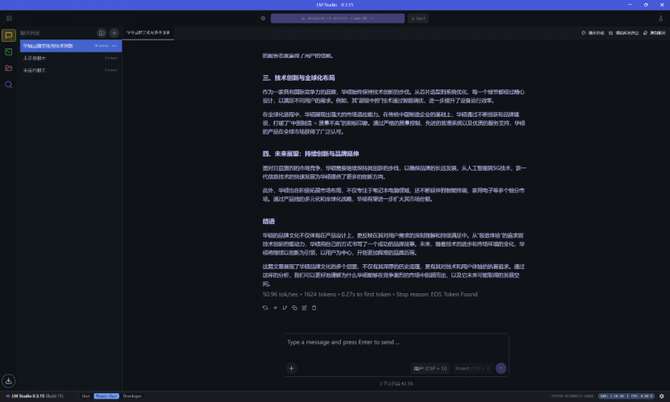Viewport: 670px width, 402px height.
Task: Open the Downloads icon at bottom left
Action: coord(9,380)
